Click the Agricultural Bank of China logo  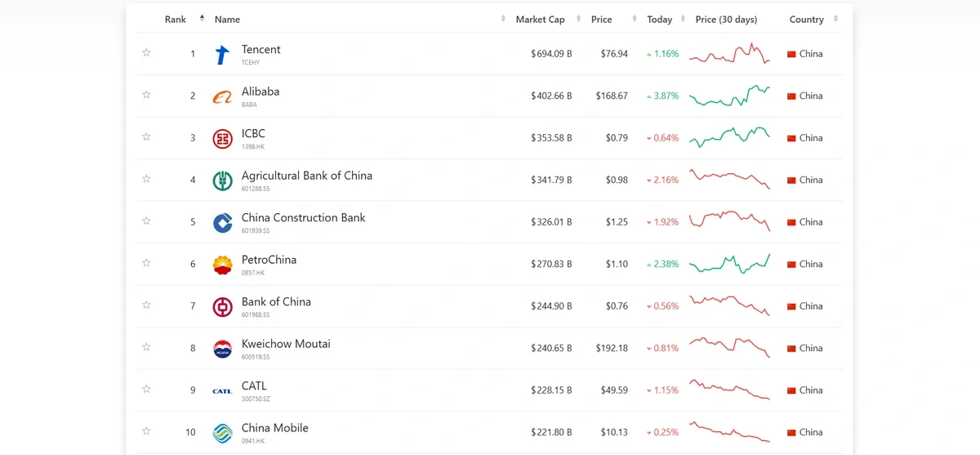click(222, 181)
